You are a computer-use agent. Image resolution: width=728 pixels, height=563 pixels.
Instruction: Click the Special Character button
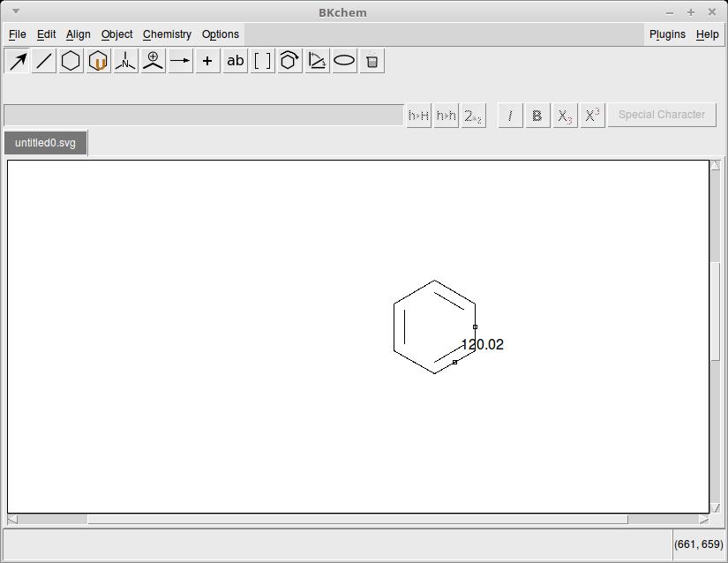(x=661, y=115)
